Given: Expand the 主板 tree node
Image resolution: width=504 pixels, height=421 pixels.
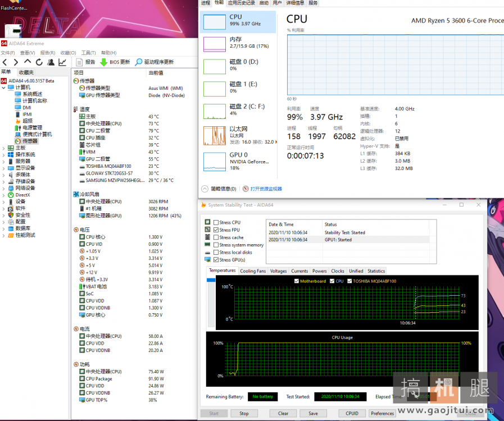Looking at the screenshot, I should (x=3, y=148).
